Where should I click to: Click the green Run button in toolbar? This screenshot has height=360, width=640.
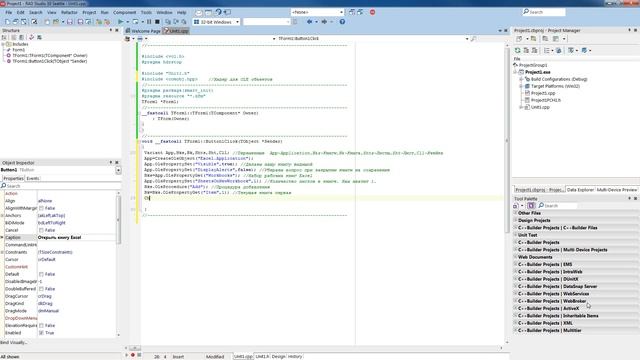coord(120,22)
